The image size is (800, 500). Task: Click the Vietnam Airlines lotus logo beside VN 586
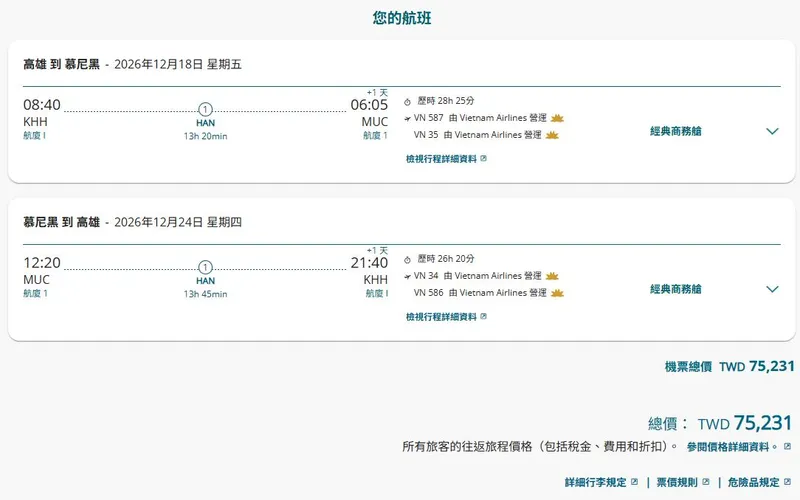557,293
